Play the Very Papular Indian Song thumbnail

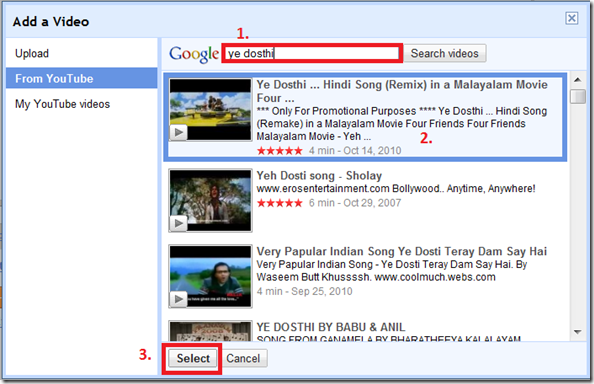point(210,276)
